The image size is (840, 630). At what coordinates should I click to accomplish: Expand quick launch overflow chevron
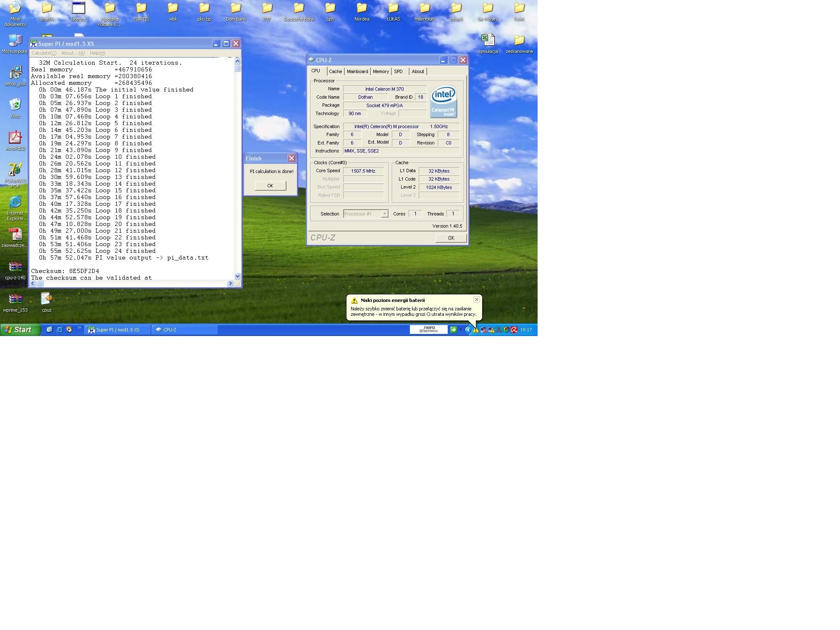[x=79, y=328]
